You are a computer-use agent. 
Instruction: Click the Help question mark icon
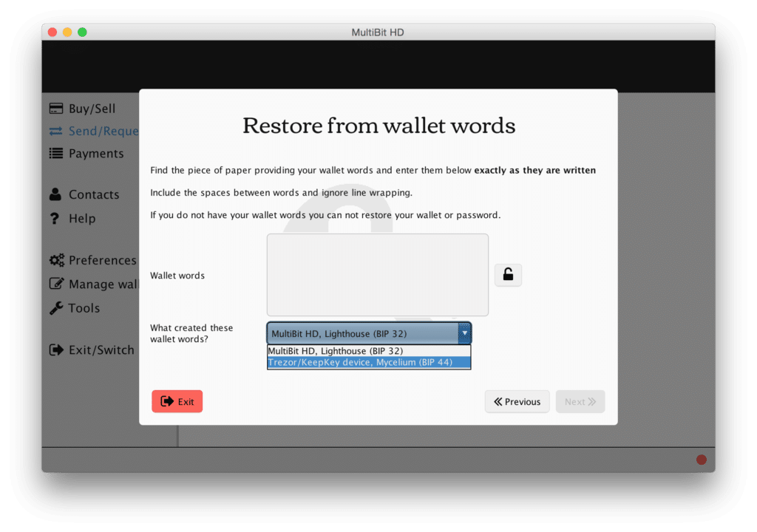[55, 218]
